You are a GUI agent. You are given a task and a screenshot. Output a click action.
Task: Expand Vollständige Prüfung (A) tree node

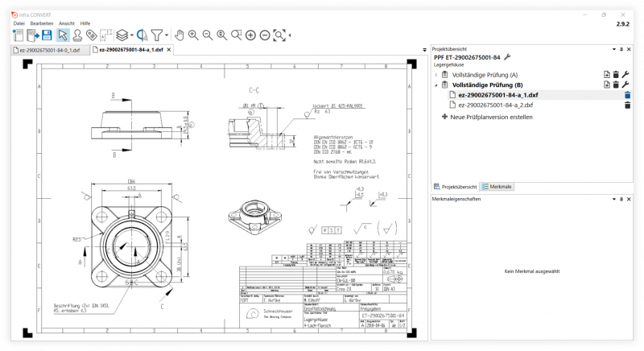point(436,75)
